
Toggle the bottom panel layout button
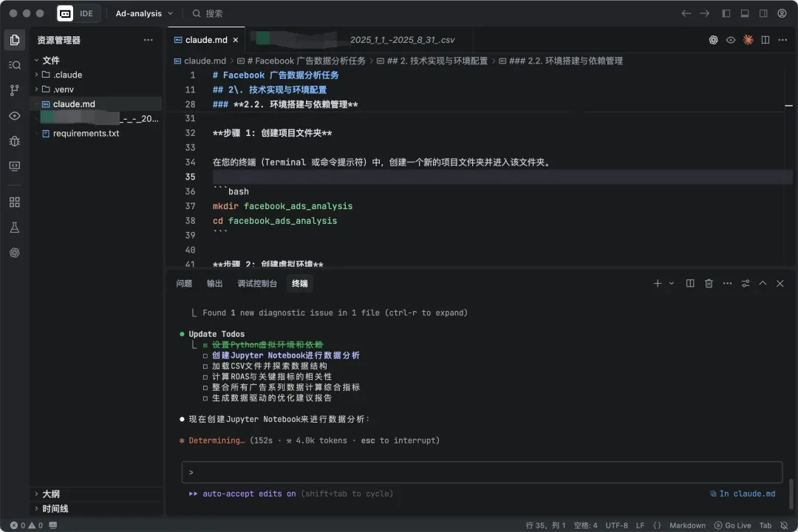pos(745,13)
